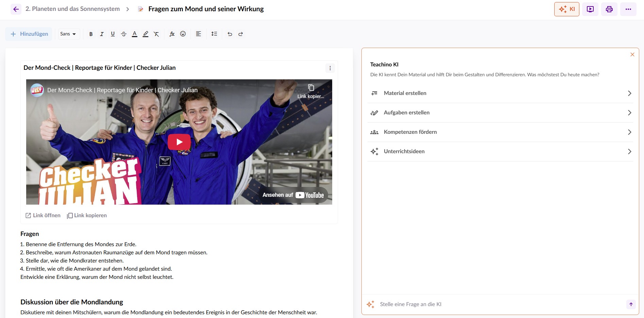Open the Sans font dropdown
This screenshot has width=644, height=318.
[x=68, y=34]
